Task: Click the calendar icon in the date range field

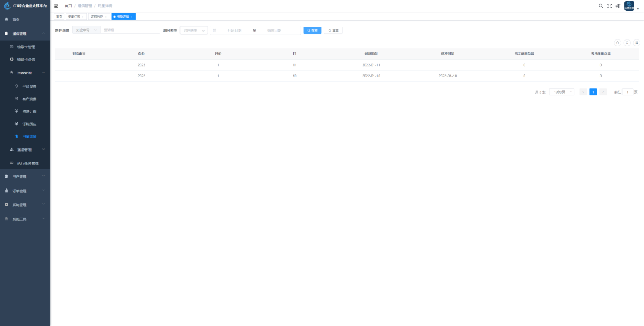Action: click(215, 30)
